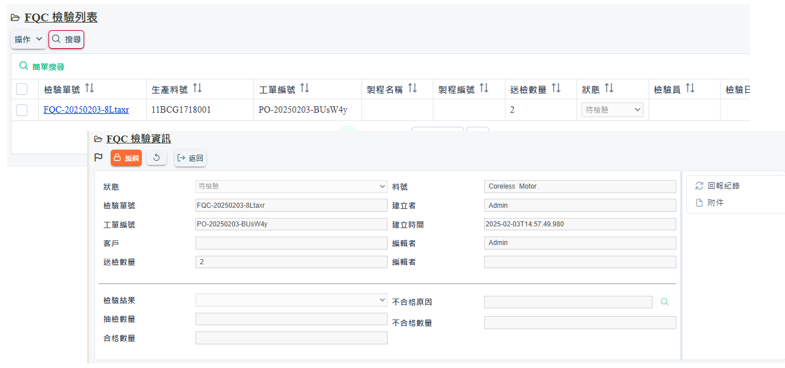Click the flag icon in FQC 檢驗資訊 toolbar
The image size is (785, 368).
[x=99, y=158]
